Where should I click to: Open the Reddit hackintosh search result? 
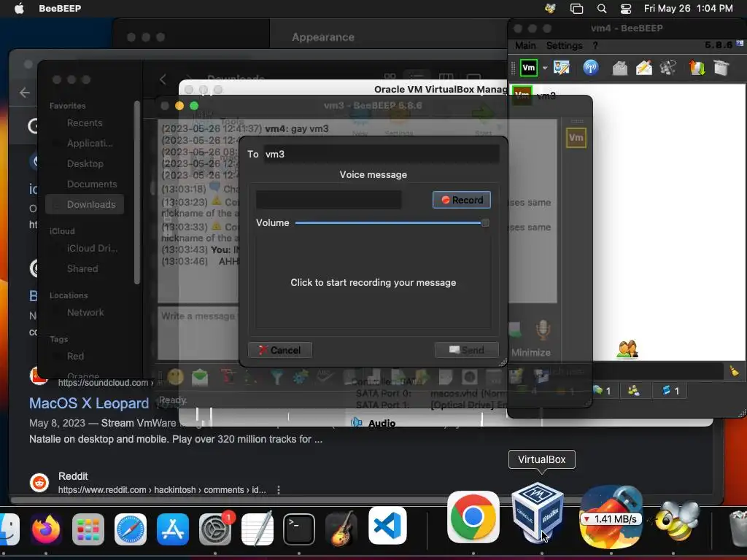[162, 489]
